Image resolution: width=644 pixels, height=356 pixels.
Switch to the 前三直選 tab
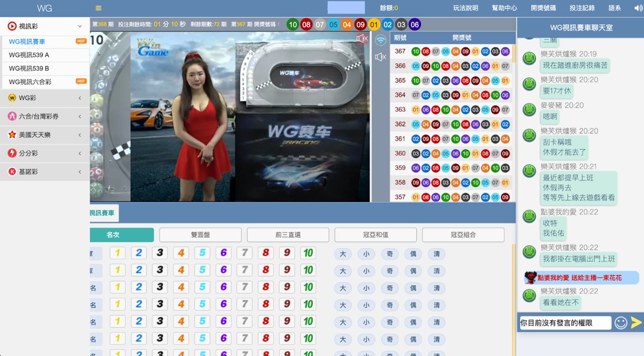point(288,235)
